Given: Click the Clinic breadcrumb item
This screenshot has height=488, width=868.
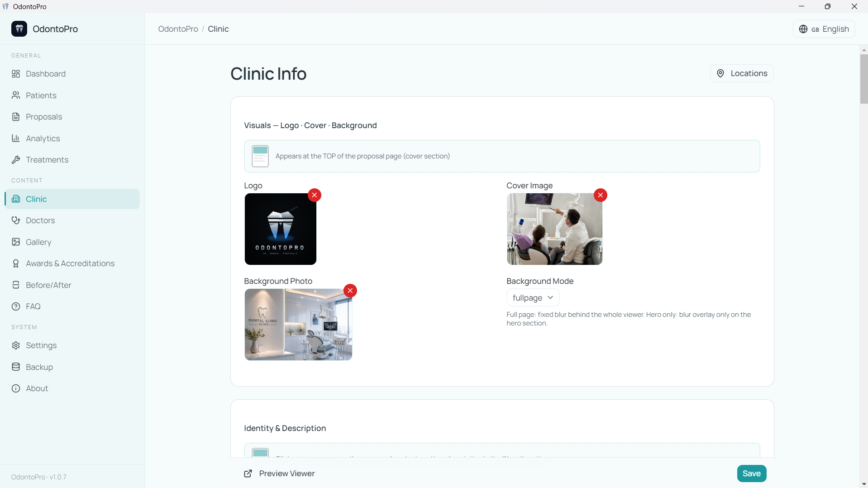Looking at the screenshot, I should [218, 29].
